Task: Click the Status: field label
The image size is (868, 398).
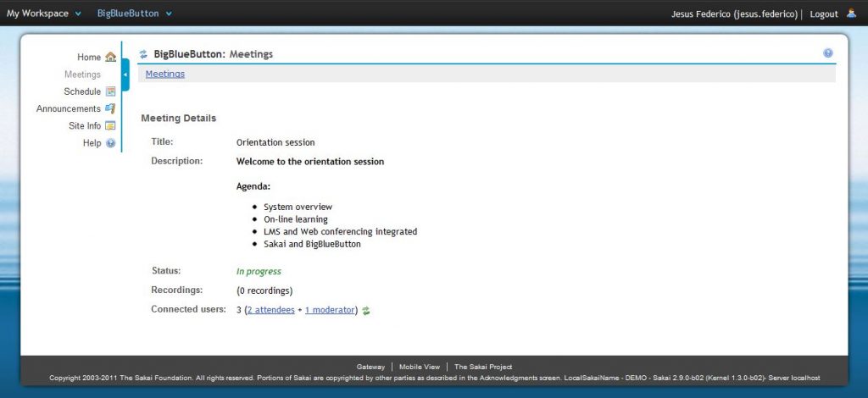Action: [x=166, y=271]
